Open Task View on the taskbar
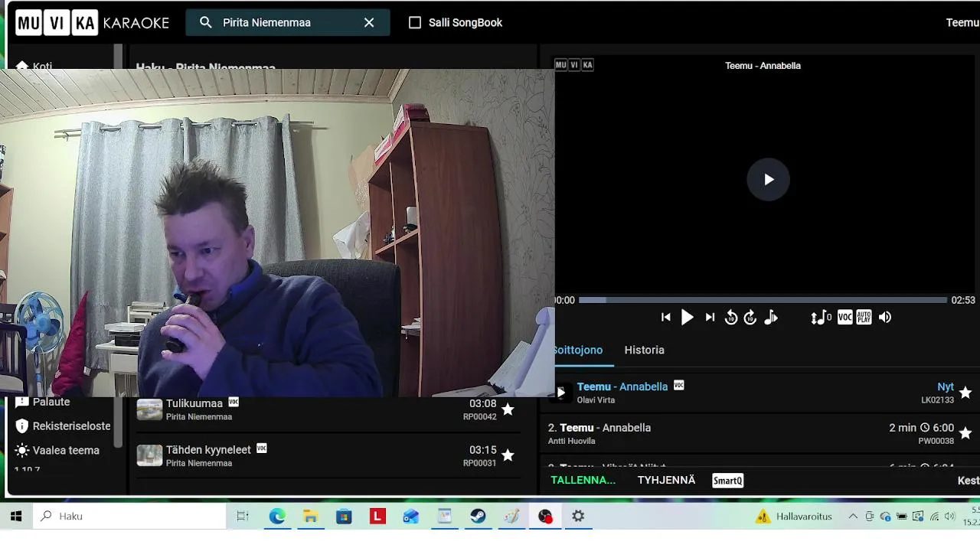 [243, 517]
